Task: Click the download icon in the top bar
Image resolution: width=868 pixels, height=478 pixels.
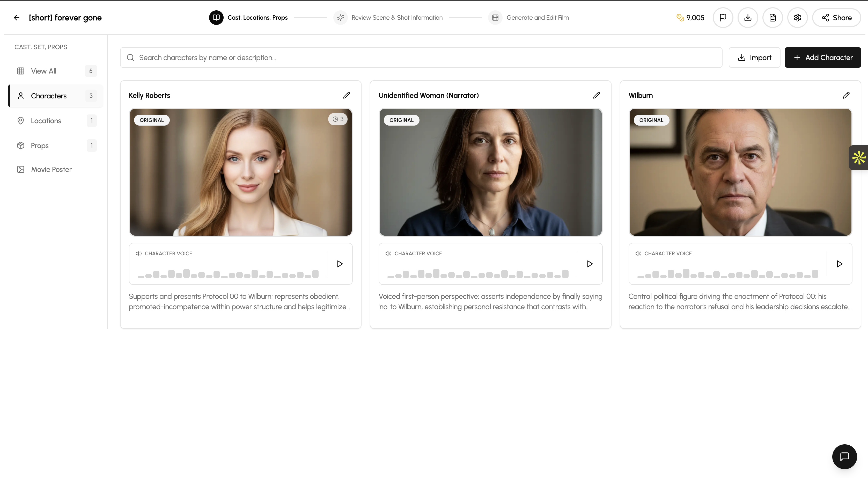Action: coord(748,18)
